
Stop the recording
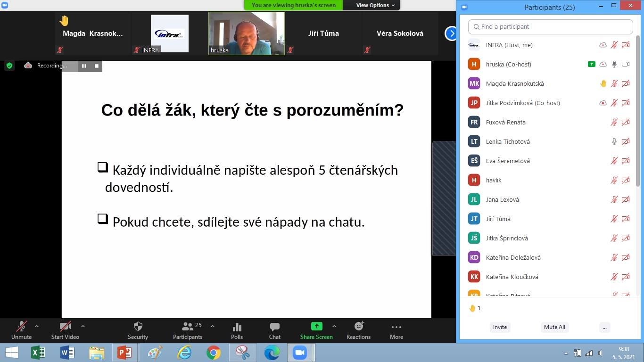(x=97, y=66)
